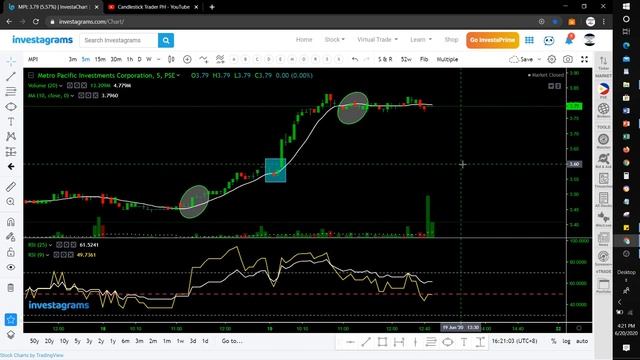Toggle lock all drawing tools
Viewport: 640px width, 360px height.
pos(11,252)
